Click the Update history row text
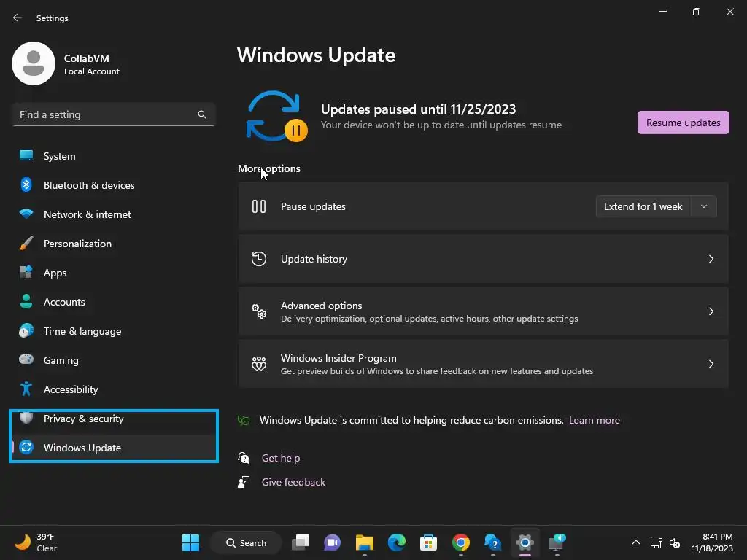Screen dimensions: 747x560 [314, 259]
